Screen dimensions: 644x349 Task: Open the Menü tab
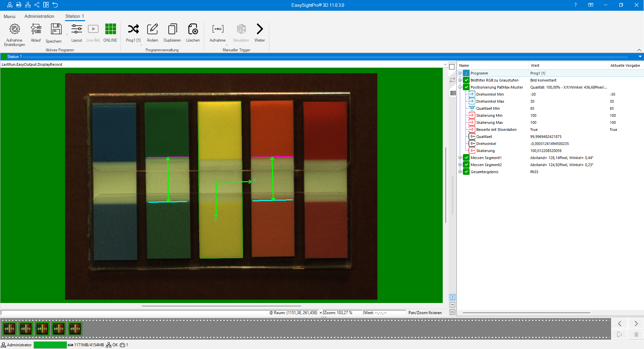(x=9, y=16)
